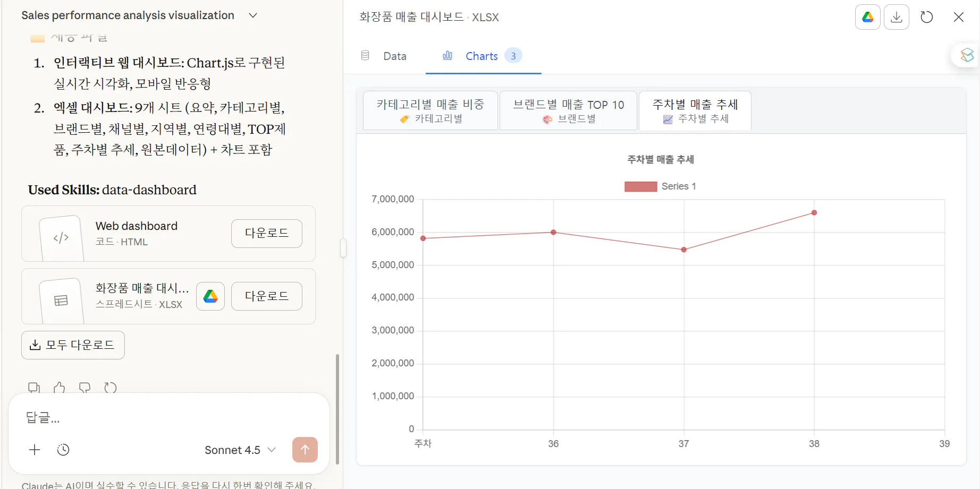Open the Sonnet 4.5 model selector
The image size is (980, 489).
tap(239, 450)
